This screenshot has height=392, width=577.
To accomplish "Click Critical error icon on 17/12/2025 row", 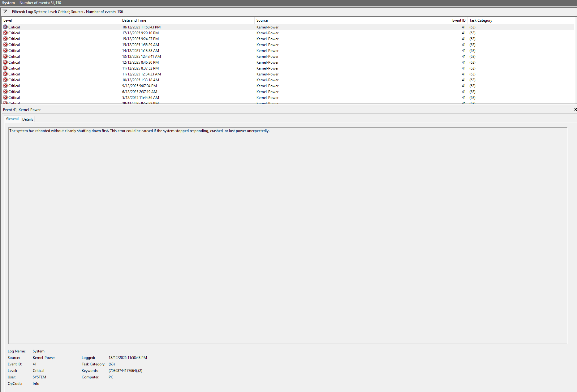I will [x=5, y=33].
